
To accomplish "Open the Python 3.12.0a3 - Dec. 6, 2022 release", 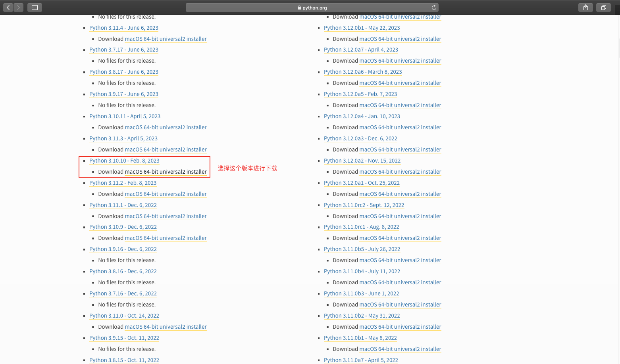I will tap(360, 138).
